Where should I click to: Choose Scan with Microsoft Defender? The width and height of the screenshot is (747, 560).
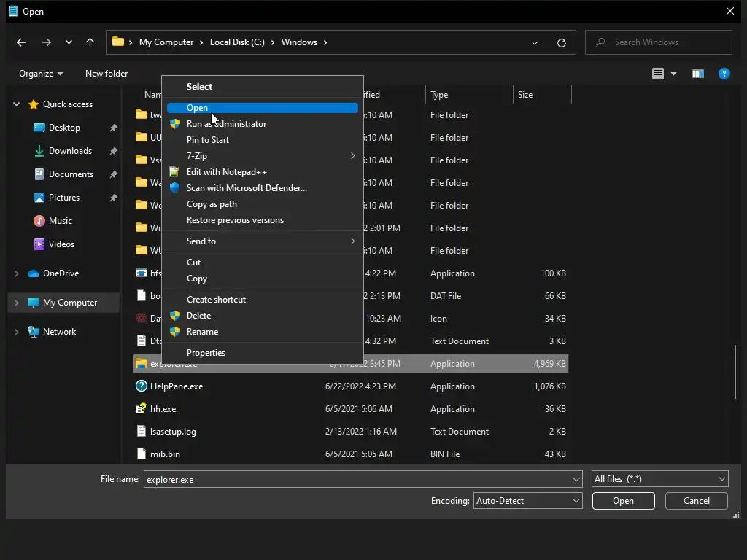[262, 188]
